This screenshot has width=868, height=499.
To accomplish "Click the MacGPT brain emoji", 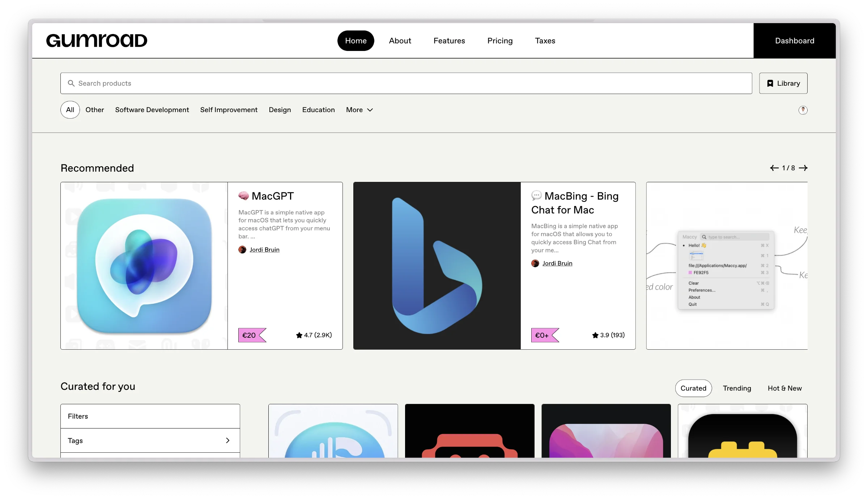I will (244, 196).
